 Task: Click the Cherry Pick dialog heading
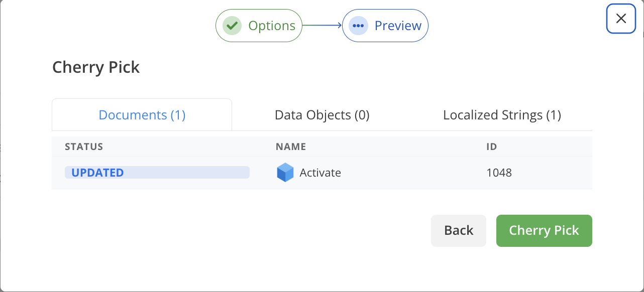tap(96, 67)
